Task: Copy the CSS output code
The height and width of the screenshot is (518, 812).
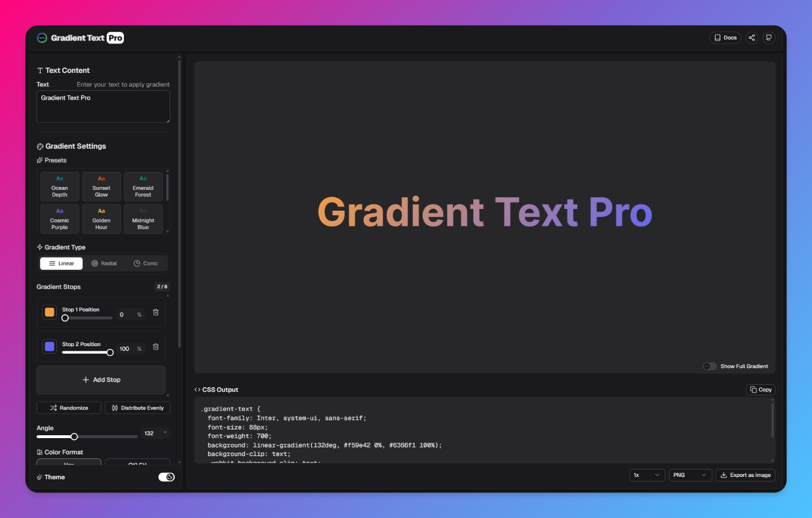Action: coord(760,390)
